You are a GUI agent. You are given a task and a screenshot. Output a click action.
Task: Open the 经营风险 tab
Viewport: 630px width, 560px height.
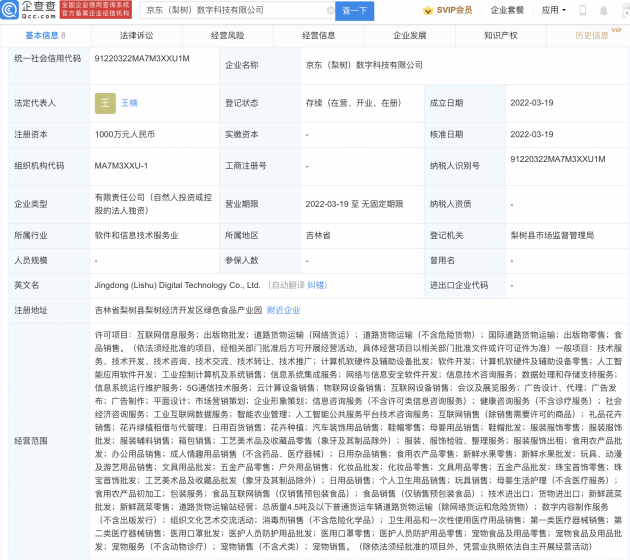tap(227, 35)
